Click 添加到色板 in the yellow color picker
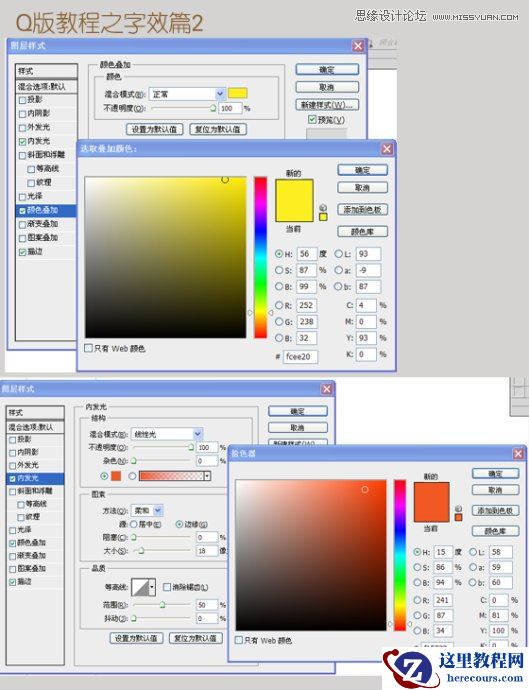This screenshot has height=690, width=529. pyautogui.click(x=363, y=210)
